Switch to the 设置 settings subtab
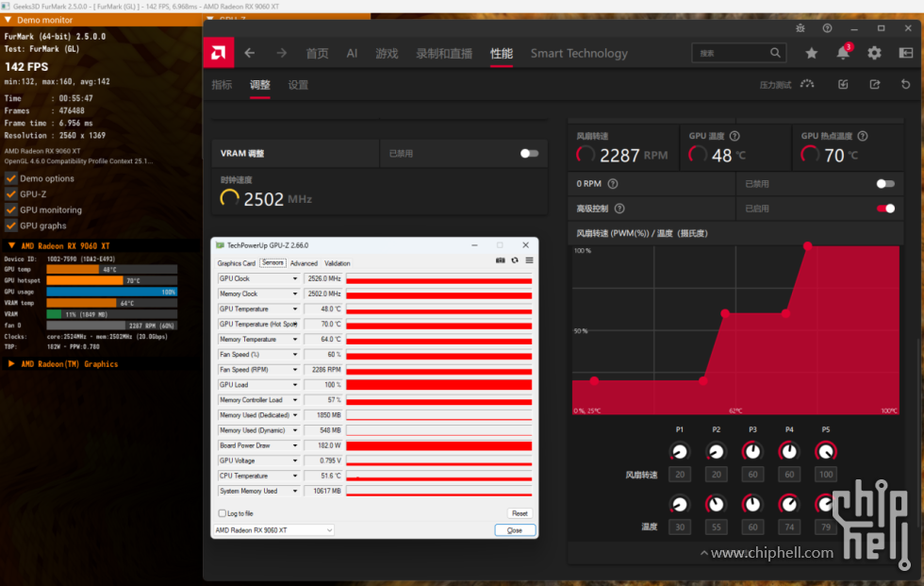 click(x=298, y=85)
